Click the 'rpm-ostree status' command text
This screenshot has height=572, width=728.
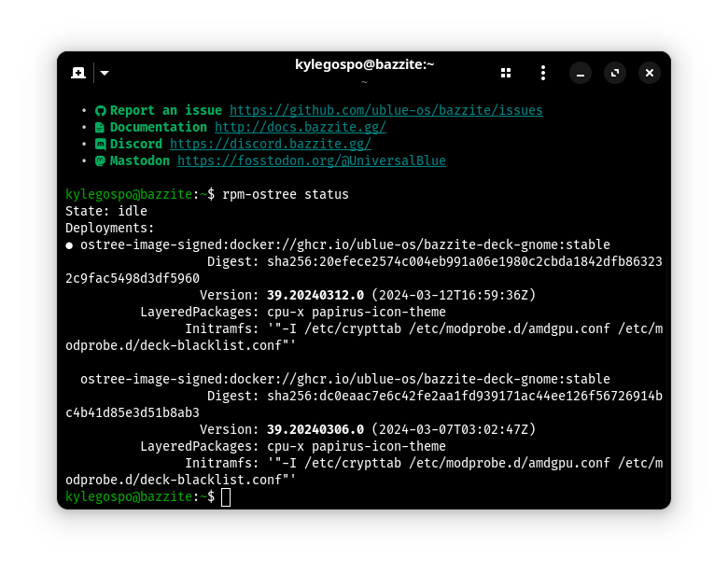(x=286, y=194)
